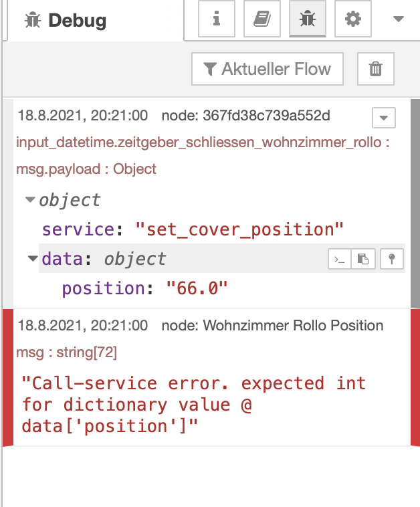
Task: Select the Debug tab title
Action: click(66, 21)
